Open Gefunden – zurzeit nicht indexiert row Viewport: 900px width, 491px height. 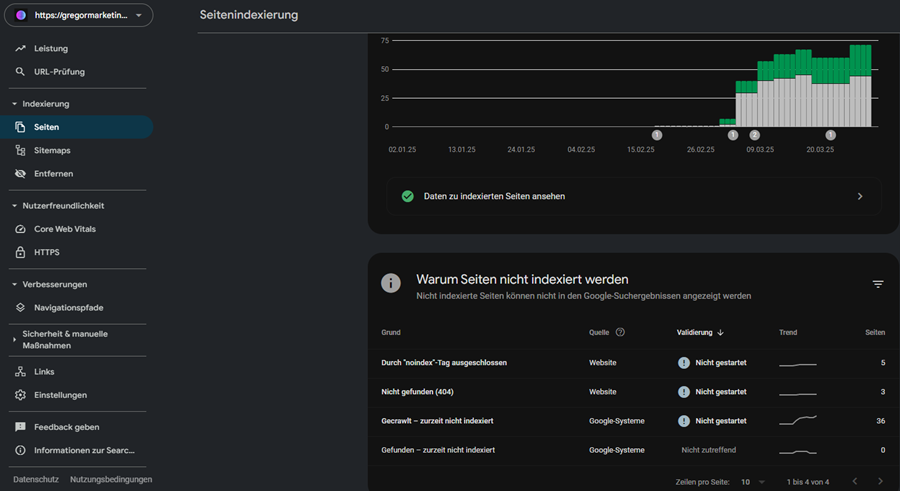633,450
